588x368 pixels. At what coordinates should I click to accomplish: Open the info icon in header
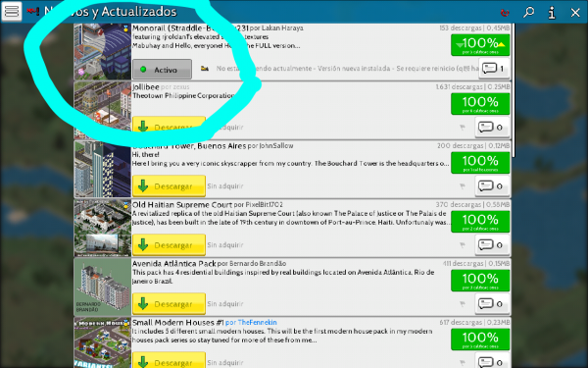click(x=552, y=13)
